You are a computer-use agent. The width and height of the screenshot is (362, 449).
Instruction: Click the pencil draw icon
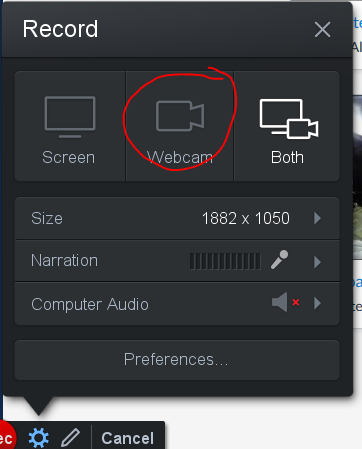pyautogui.click(x=71, y=438)
